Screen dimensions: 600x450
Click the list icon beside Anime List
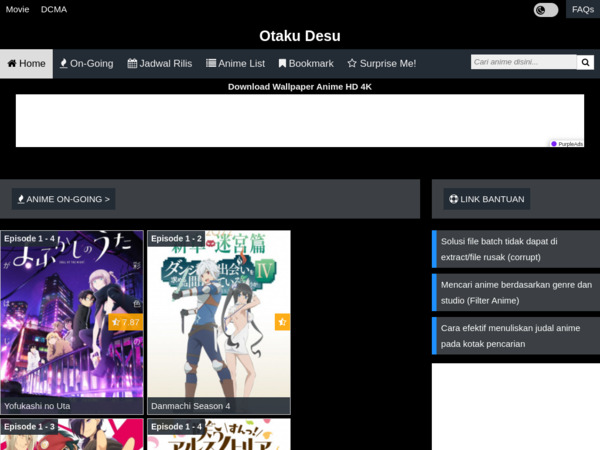(211, 63)
